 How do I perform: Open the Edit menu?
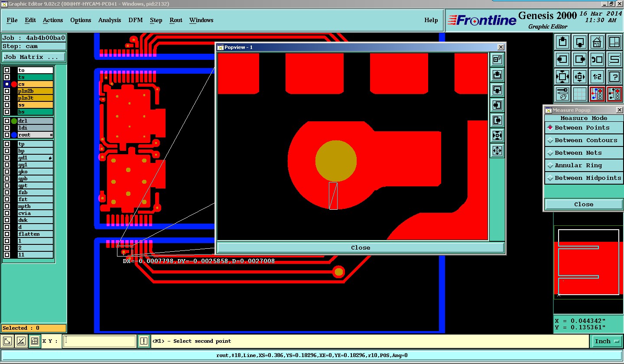30,20
